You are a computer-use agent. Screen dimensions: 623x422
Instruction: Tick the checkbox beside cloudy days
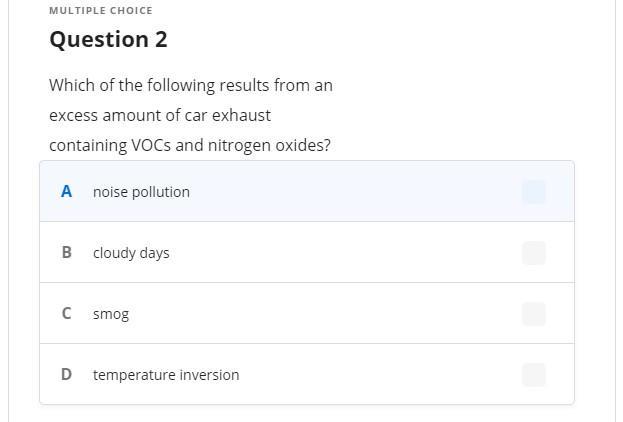click(x=534, y=253)
